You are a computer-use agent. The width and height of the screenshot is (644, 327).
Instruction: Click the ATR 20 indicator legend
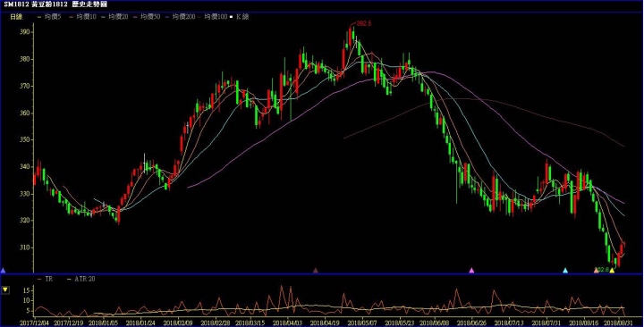click(81, 279)
